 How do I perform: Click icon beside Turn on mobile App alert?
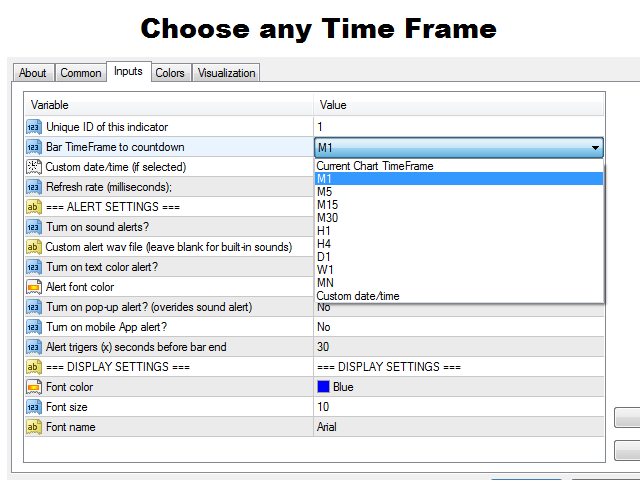point(34,327)
